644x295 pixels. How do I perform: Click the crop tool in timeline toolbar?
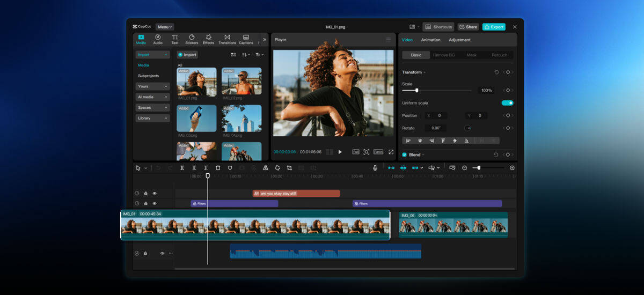click(289, 168)
